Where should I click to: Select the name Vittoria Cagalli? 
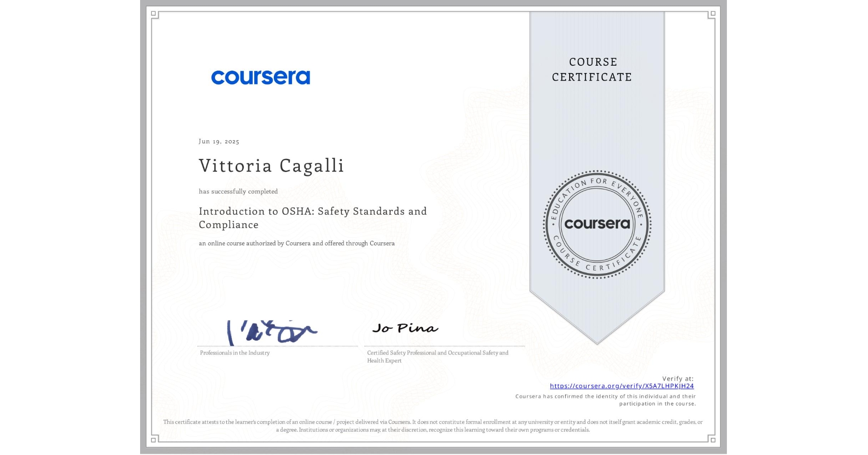pos(271,166)
